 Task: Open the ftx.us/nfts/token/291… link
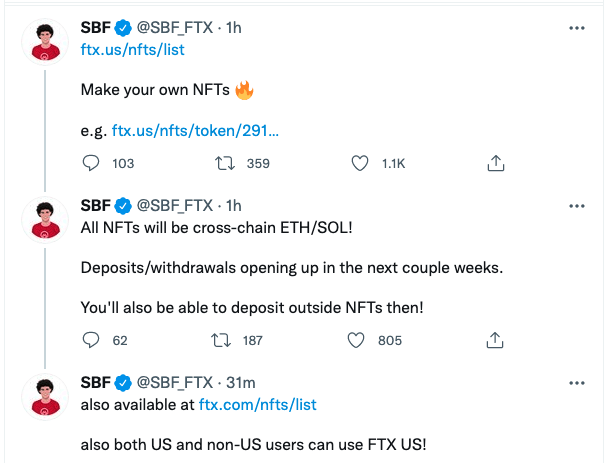(195, 130)
